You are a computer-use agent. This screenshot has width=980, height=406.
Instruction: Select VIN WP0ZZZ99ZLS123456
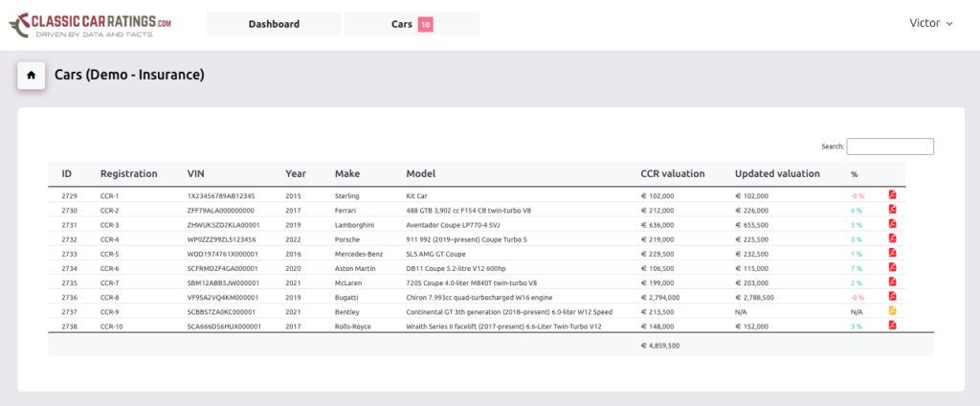pos(222,239)
